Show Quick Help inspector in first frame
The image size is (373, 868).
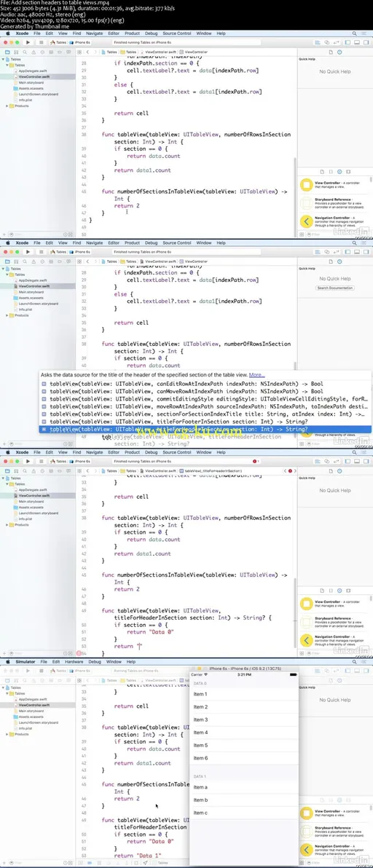339,52
